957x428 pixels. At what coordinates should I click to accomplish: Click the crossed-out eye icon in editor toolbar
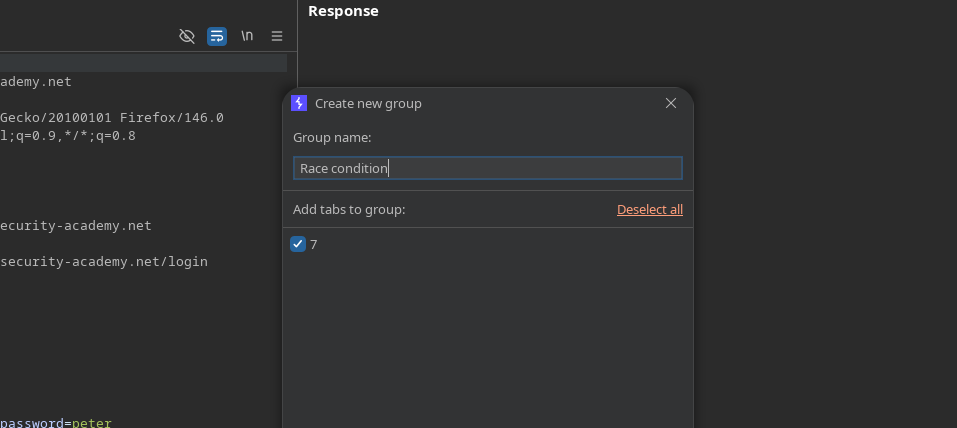(186, 36)
